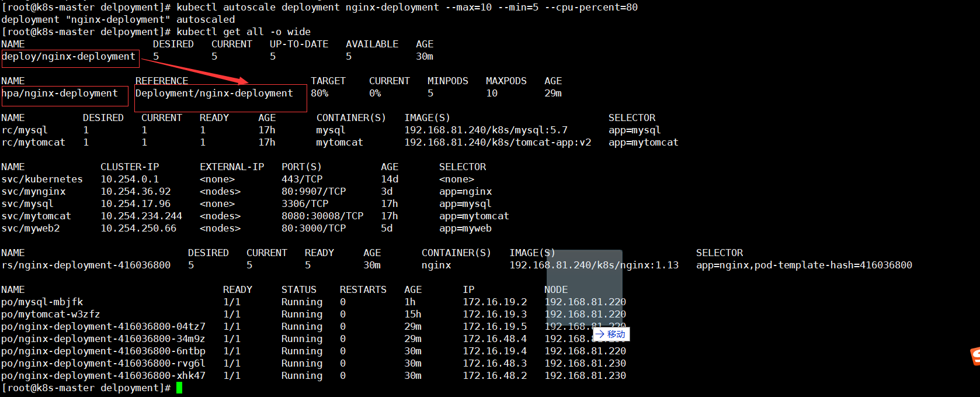Click the po/mytomcat-w3zfz pod name

pos(51,314)
